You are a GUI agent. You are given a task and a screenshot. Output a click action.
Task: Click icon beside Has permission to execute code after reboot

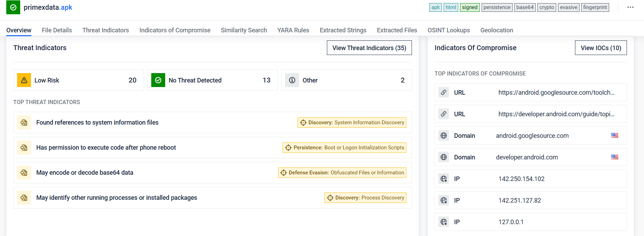click(24, 148)
